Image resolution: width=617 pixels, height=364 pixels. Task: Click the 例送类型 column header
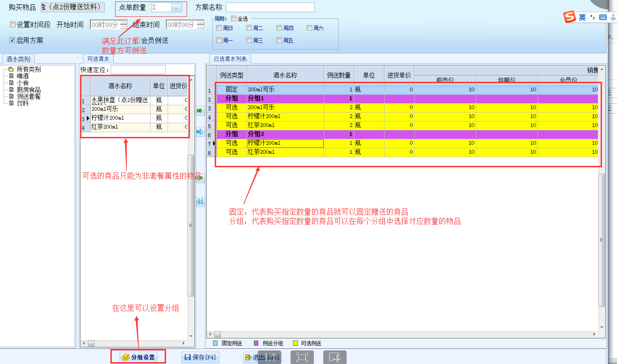[x=232, y=75]
